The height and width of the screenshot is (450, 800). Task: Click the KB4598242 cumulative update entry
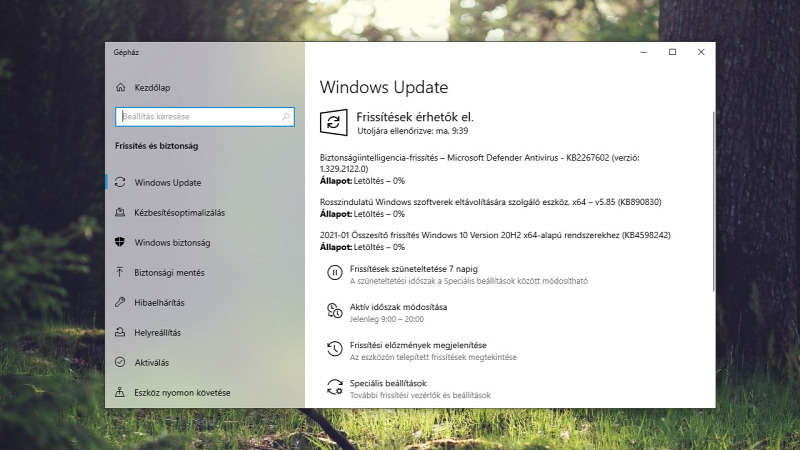495,241
